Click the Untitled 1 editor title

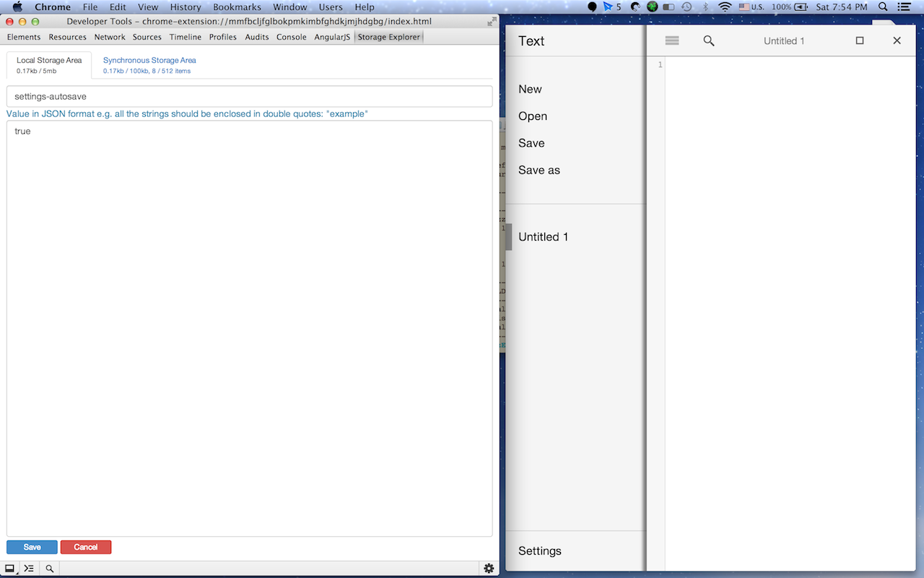784,41
